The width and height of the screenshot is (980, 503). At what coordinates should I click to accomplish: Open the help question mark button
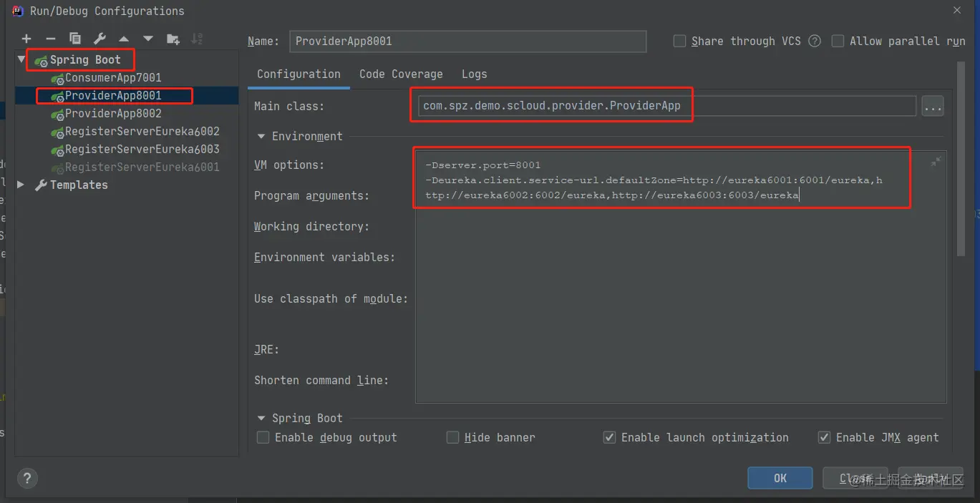27,478
